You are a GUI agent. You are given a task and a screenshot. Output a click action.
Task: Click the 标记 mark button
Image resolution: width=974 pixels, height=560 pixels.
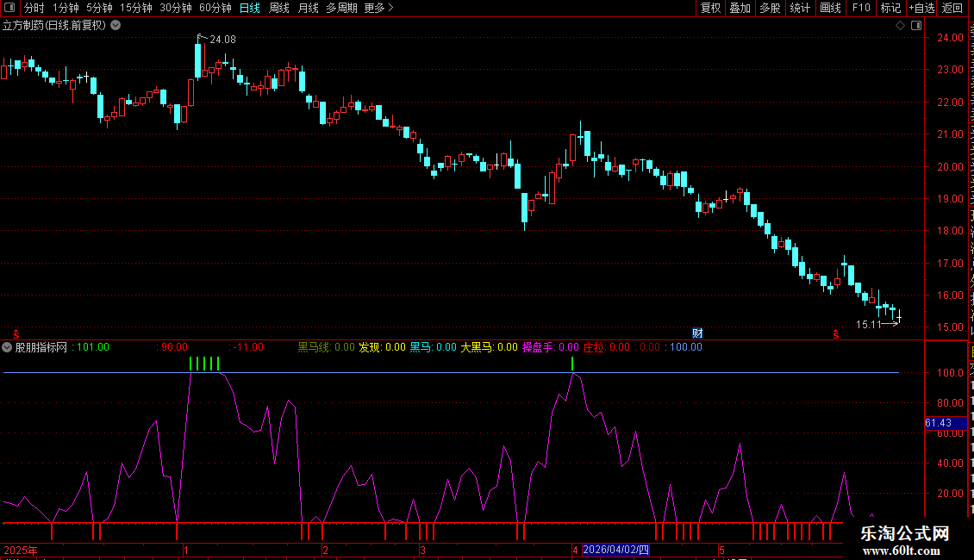click(x=890, y=8)
